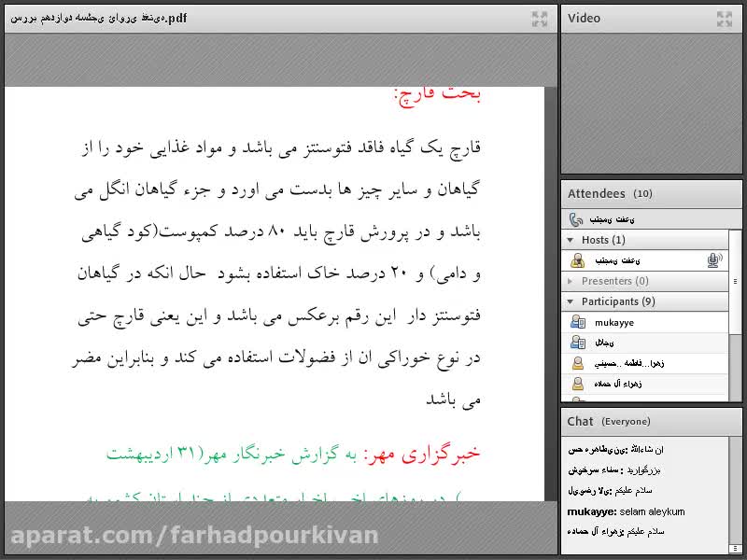Click the 'mukayye: selam aleykum' chat message
Viewport: 747px width, 560px height.
[x=626, y=511]
